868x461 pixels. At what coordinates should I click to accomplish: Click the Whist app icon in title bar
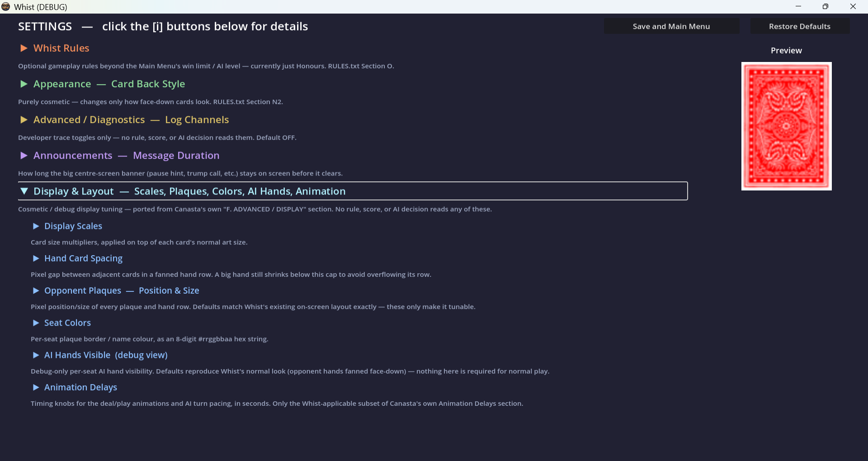click(x=6, y=7)
